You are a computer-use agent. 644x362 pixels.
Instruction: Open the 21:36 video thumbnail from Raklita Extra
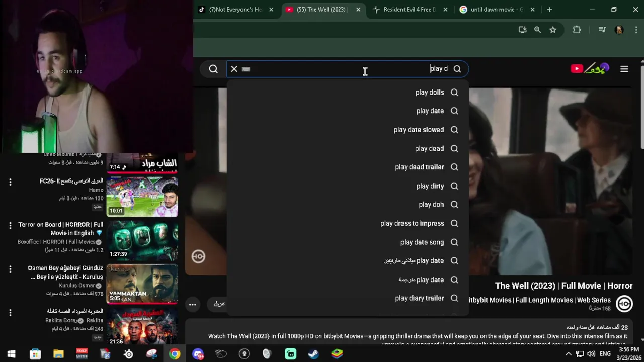[142, 326]
